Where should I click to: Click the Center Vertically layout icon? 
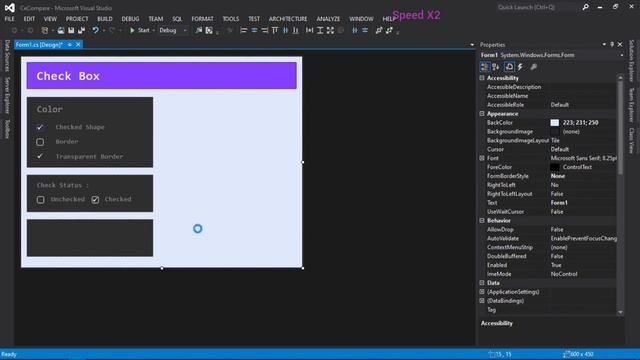[x=365, y=30]
